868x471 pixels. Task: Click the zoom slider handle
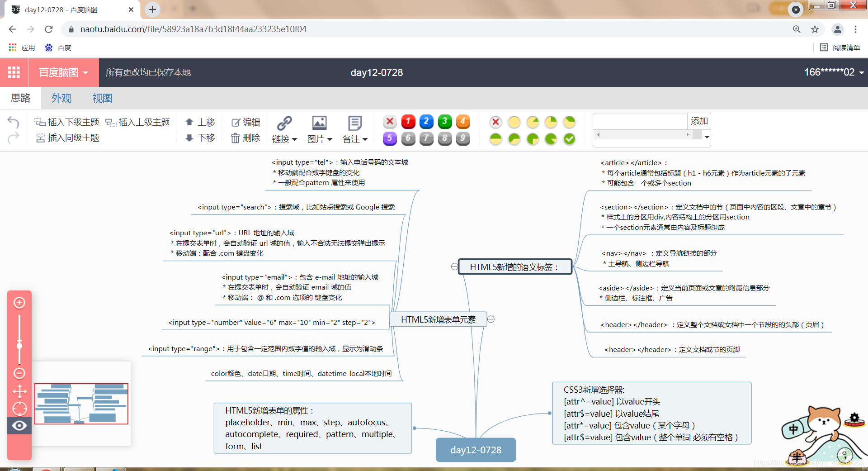[x=19, y=346]
